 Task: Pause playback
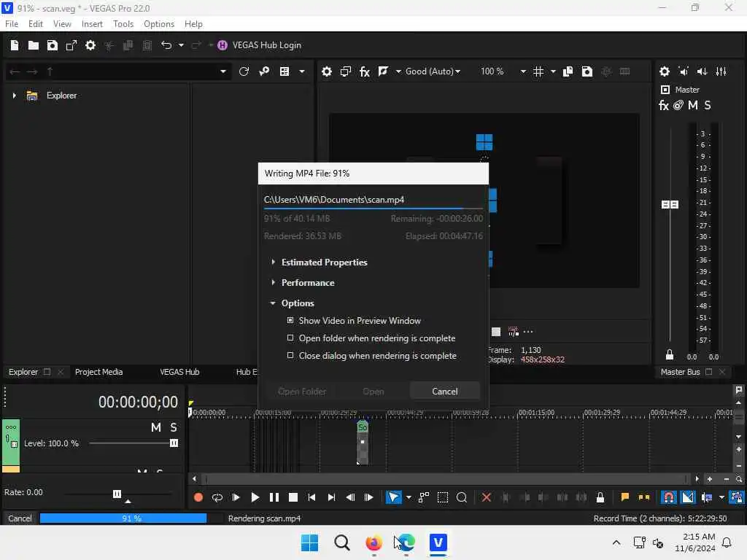click(274, 497)
